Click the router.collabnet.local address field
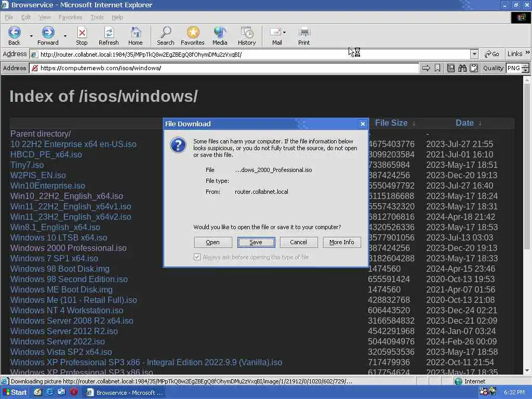 click(255, 54)
